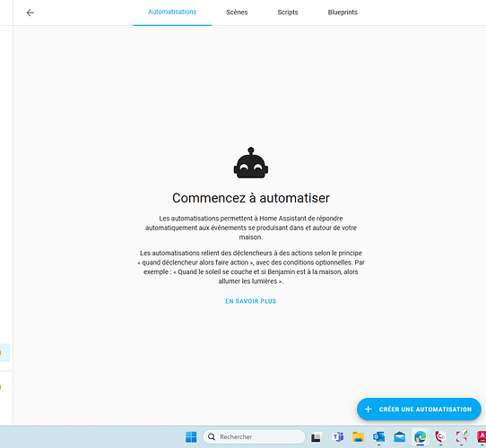Click the plus icon in the create button
Viewport: 486px width, 448px height.
[368, 409]
